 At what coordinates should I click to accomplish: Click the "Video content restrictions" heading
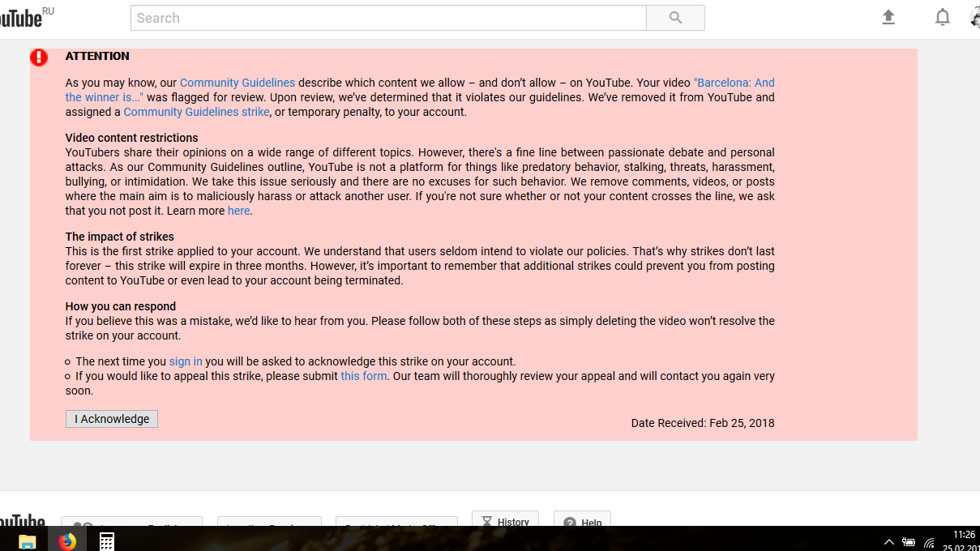[x=131, y=138]
